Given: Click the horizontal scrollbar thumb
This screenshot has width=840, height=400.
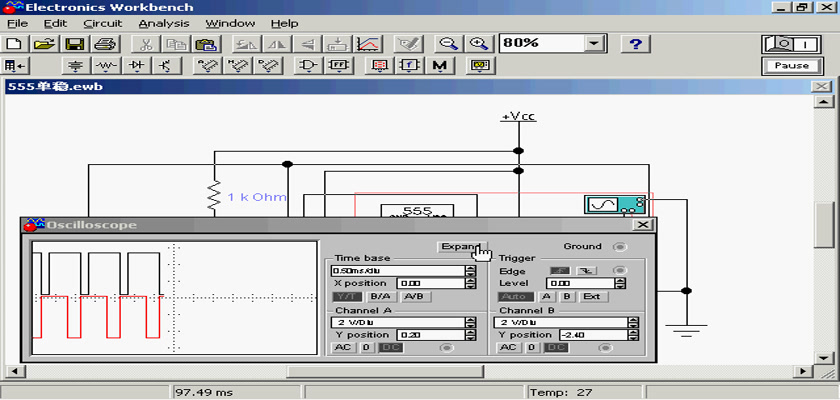Looking at the screenshot, I should pos(385,371).
